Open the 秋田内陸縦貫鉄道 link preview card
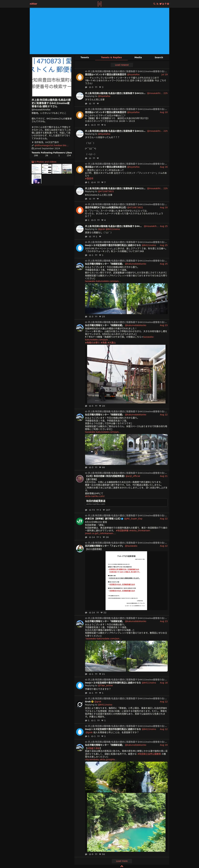The height and width of the screenshot is (868, 199). pos(126,502)
